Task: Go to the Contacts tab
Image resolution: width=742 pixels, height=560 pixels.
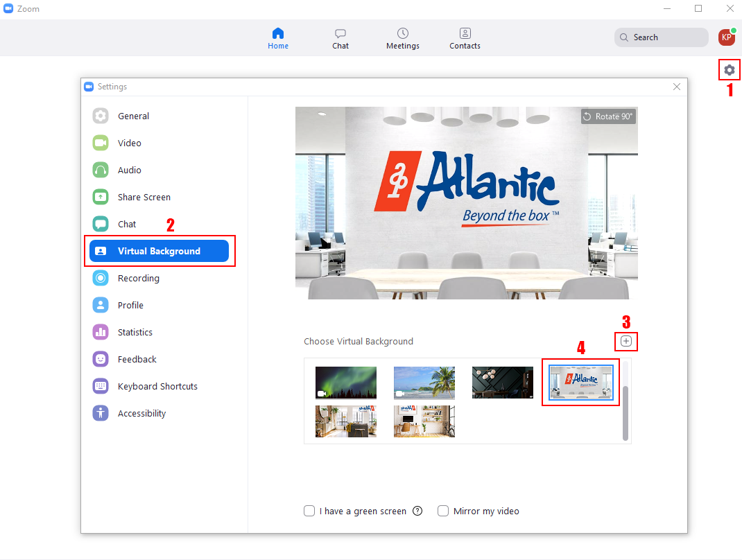Action: click(x=465, y=38)
